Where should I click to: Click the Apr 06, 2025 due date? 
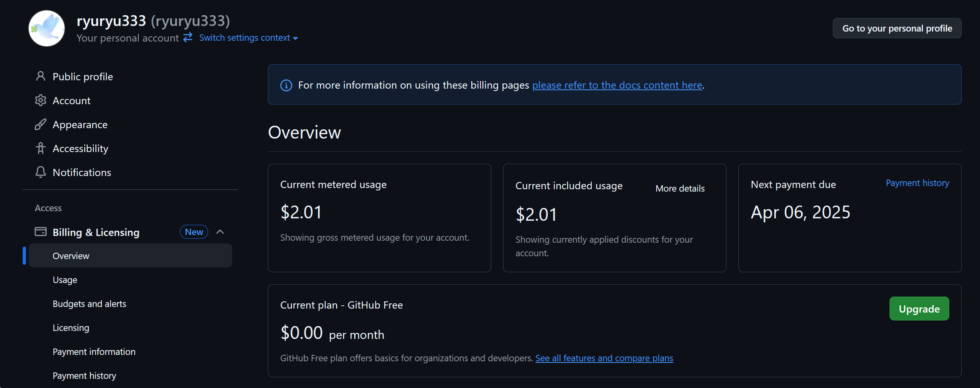(x=801, y=212)
